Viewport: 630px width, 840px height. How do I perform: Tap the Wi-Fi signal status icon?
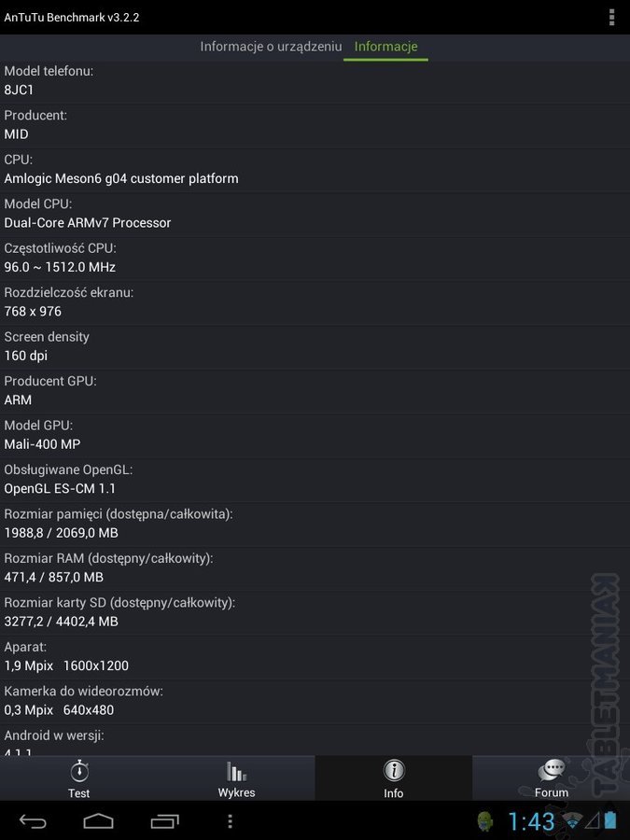(x=571, y=820)
